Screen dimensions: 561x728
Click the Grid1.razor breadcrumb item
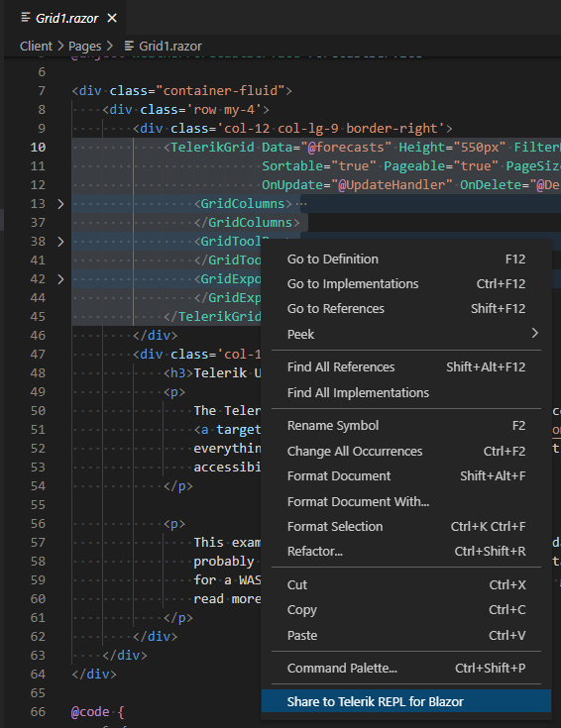170,46
